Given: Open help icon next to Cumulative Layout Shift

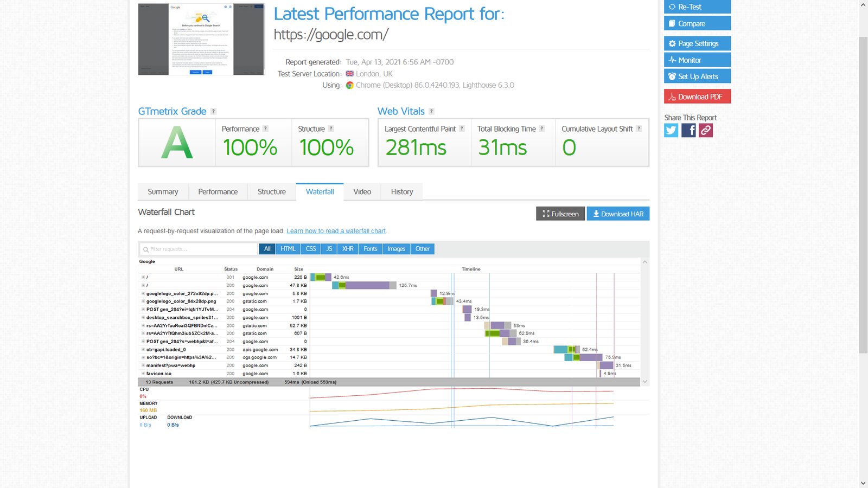Looking at the screenshot, I should click(x=639, y=129).
